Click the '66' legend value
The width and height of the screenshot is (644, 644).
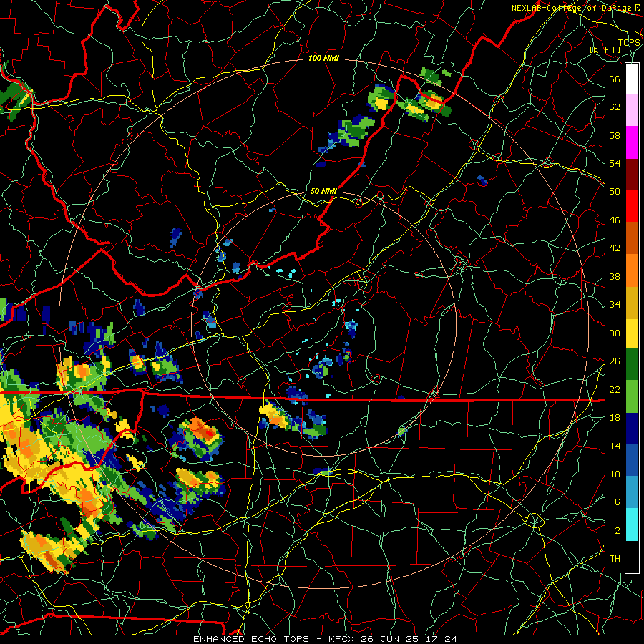615,79
